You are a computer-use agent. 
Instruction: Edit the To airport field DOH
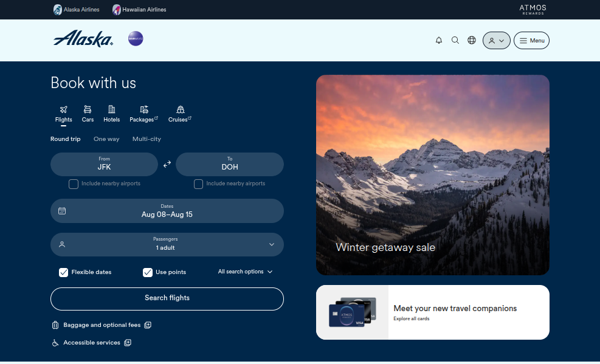click(230, 165)
